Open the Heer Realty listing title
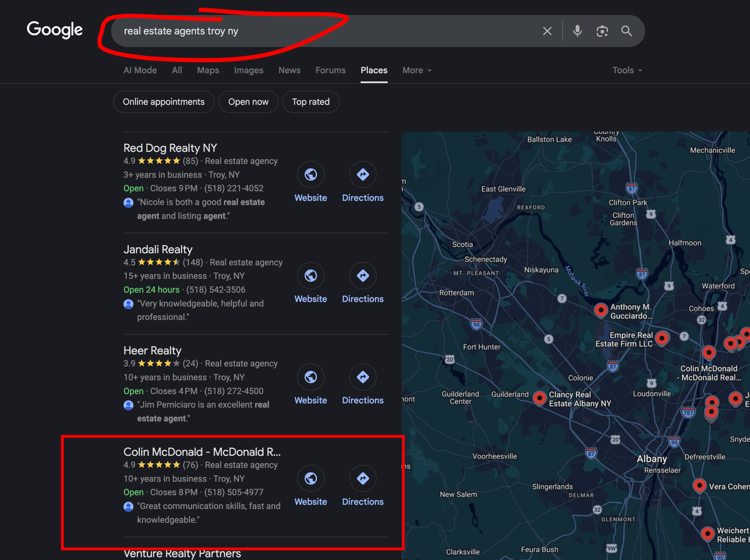 [x=152, y=350]
